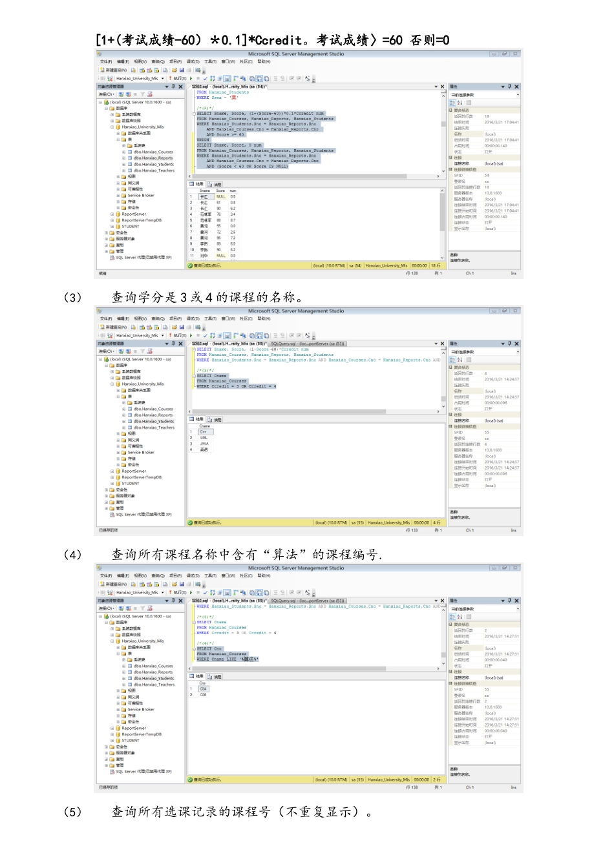Click result cell UML in Ccredit-query window
This screenshot has width=614, height=868.
click(x=204, y=438)
